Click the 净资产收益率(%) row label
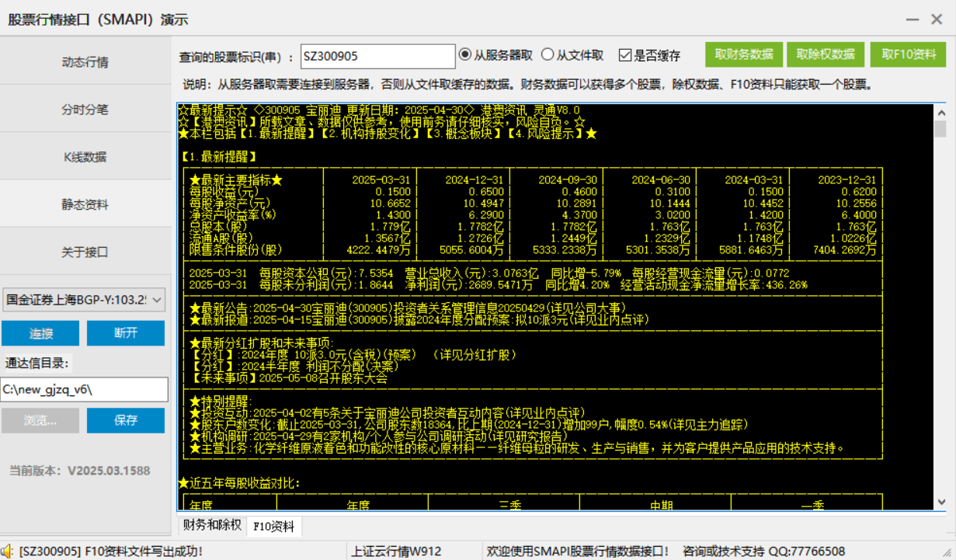The image size is (956, 560). (x=233, y=215)
